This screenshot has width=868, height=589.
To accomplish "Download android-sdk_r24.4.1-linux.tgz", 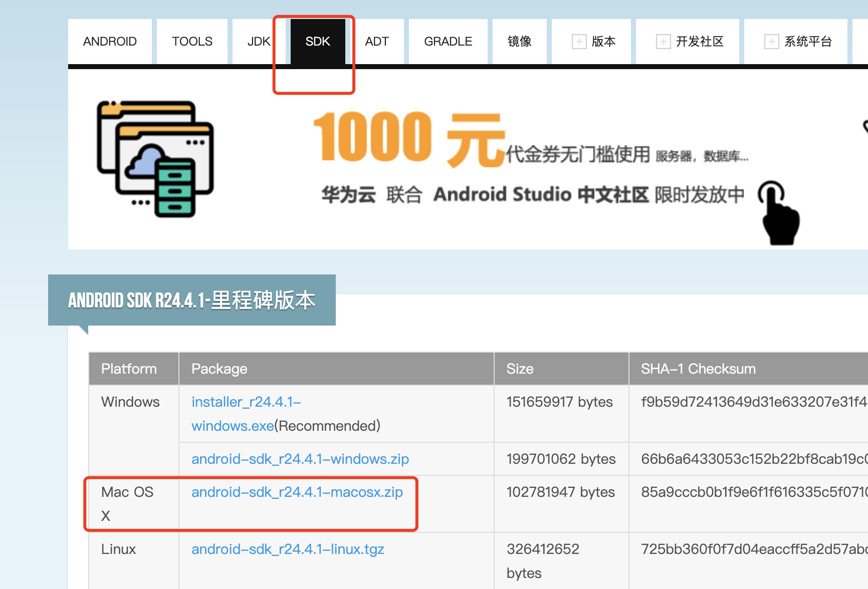I will click(x=288, y=549).
